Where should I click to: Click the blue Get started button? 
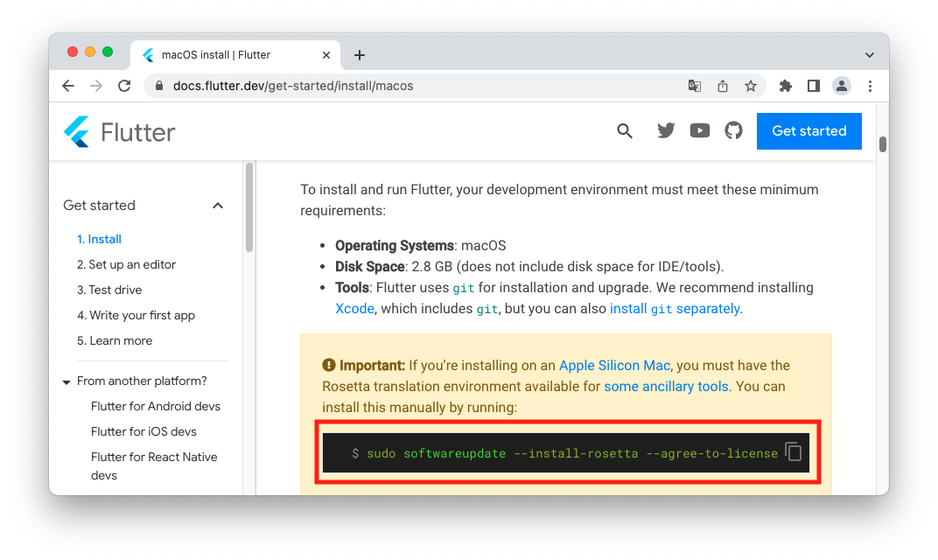[808, 131]
